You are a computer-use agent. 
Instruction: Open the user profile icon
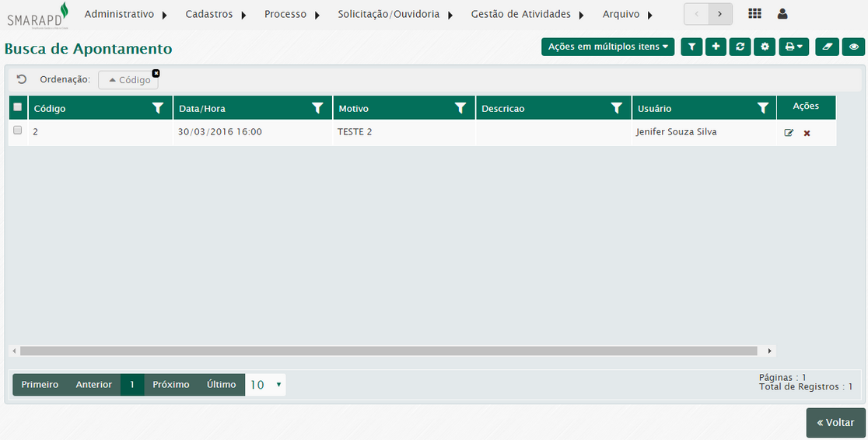pyautogui.click(x=782, y=14)
